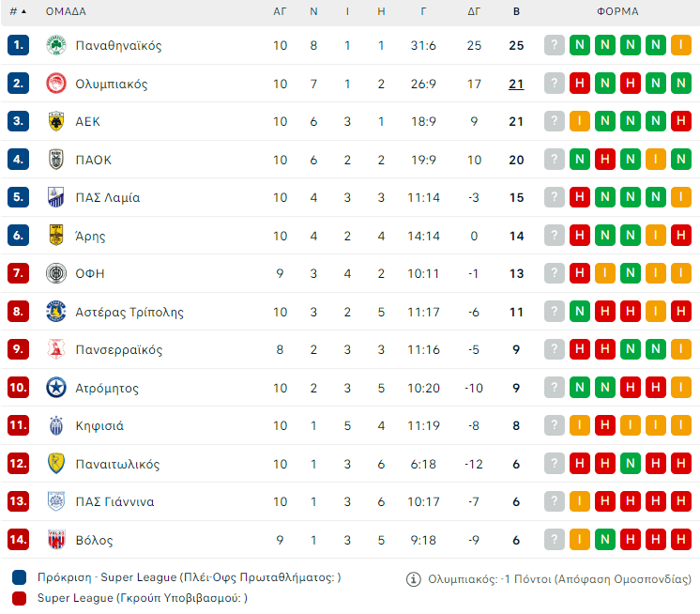700x614 pixels.
Task: Sort standings by the Β points header
Action: 516,12
